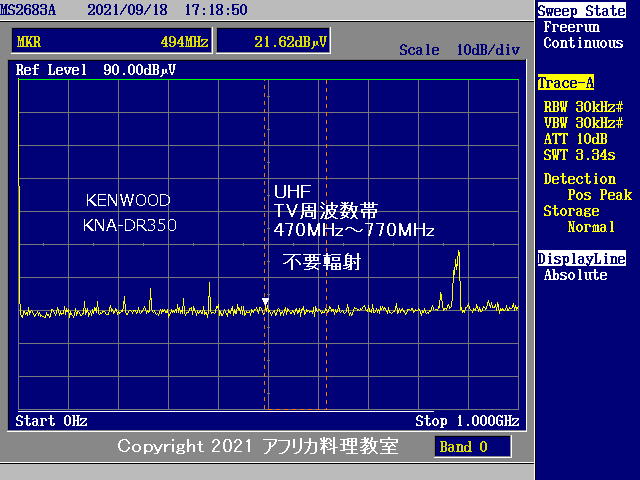Click the Band 0 indicator box
Screen dimensions: 640x480
click(x=473, y=447)
